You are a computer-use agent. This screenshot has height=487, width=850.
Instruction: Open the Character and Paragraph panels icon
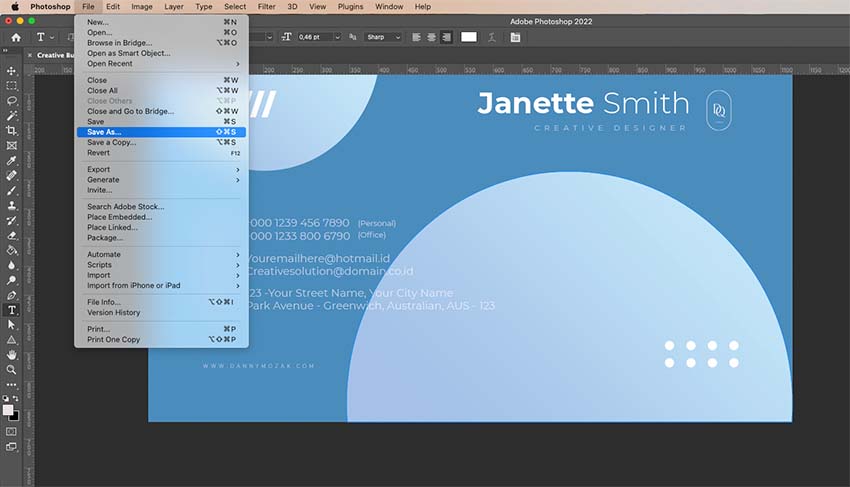[515, 37]
